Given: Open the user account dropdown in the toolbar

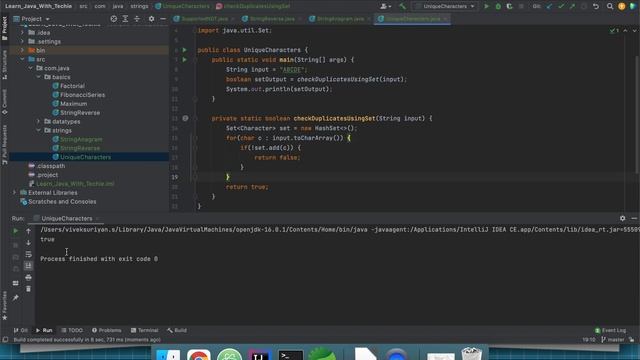Looking at the screenshot, I should [x=385, y=7].
